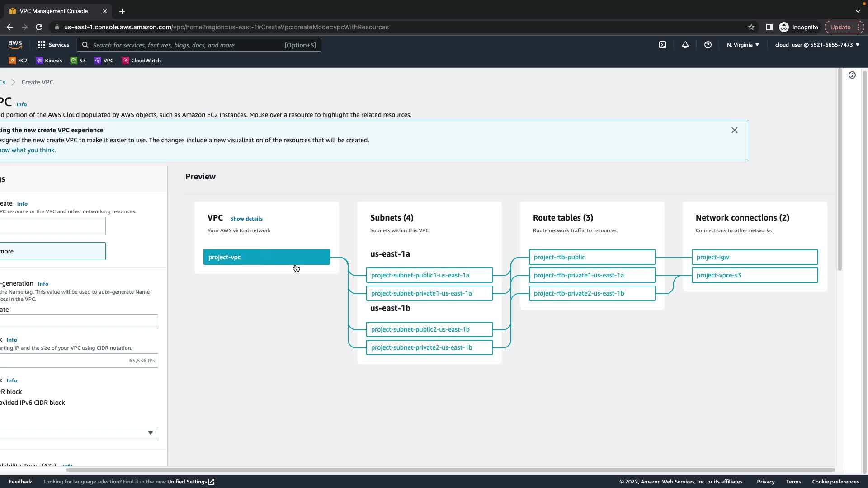Open Cookie preferences in the footer
Screen dimensions: 868x488
tap(835, 482)
